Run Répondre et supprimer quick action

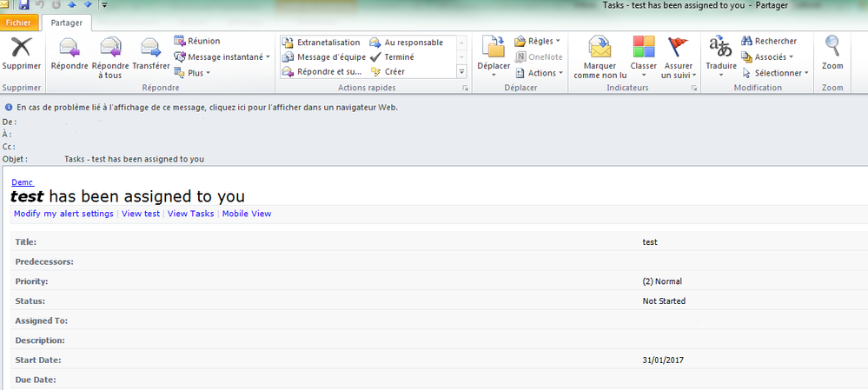[x=321, y=71]
